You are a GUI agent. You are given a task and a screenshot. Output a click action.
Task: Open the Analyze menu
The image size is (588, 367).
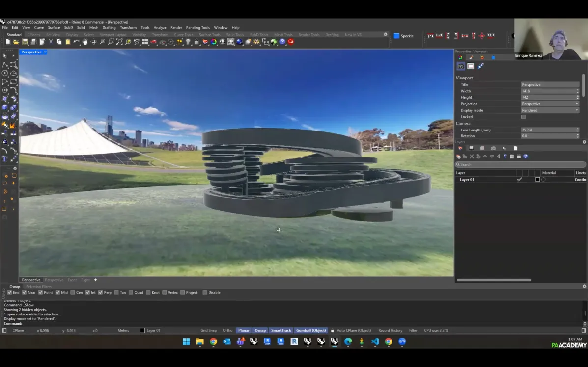point(160,28)
